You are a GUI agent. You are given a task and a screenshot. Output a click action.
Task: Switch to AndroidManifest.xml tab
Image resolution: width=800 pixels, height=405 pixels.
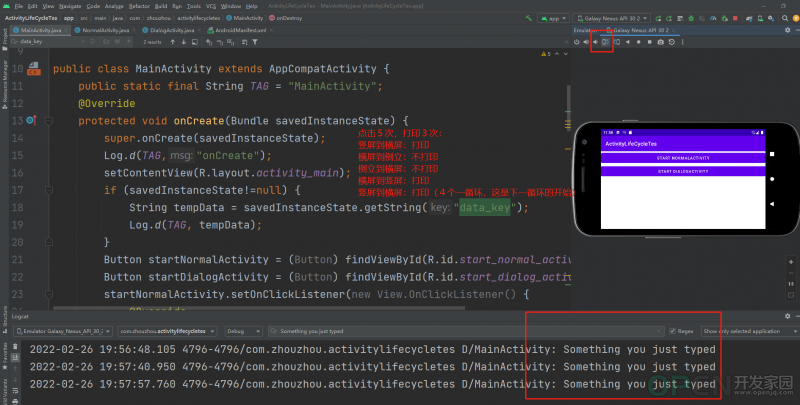(240, 30)
